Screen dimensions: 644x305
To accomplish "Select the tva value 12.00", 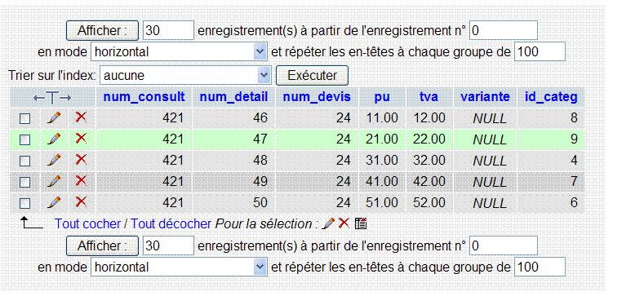I will coord(429,118).
